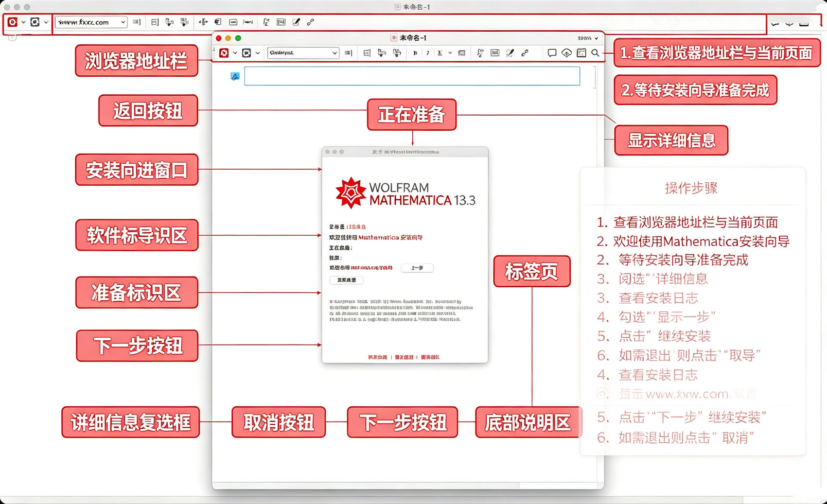Click the WOLFRAM MATHEMATICA 13.3 title text
The width and height of the screenshot is (827, 504).
pos(422,194)
